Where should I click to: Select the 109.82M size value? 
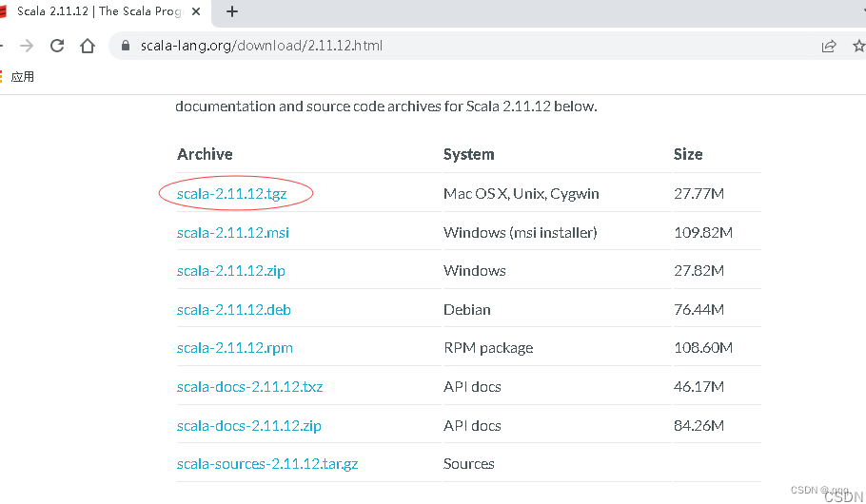[703, 232]
